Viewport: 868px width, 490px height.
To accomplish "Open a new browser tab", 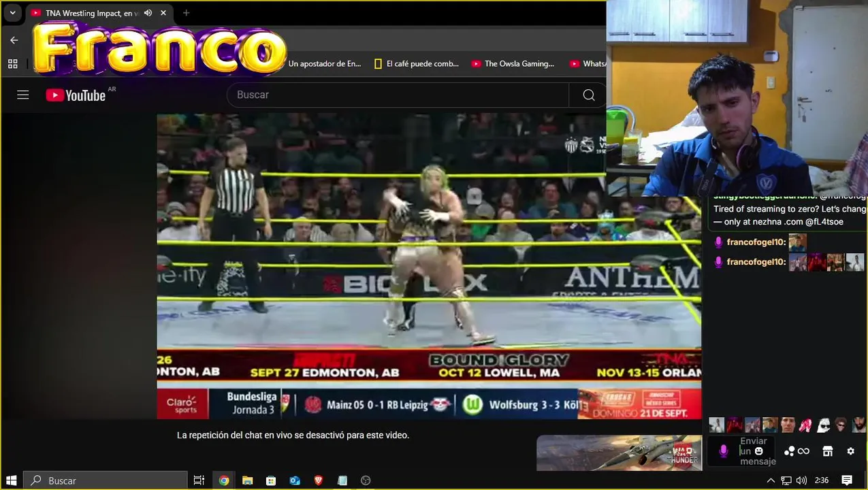I will pos(186,13).
